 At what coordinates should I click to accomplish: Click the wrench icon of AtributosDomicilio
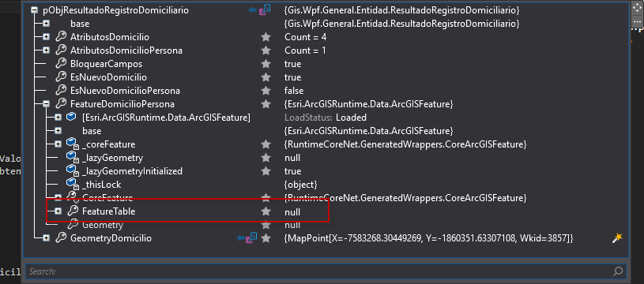click(61, 37)
